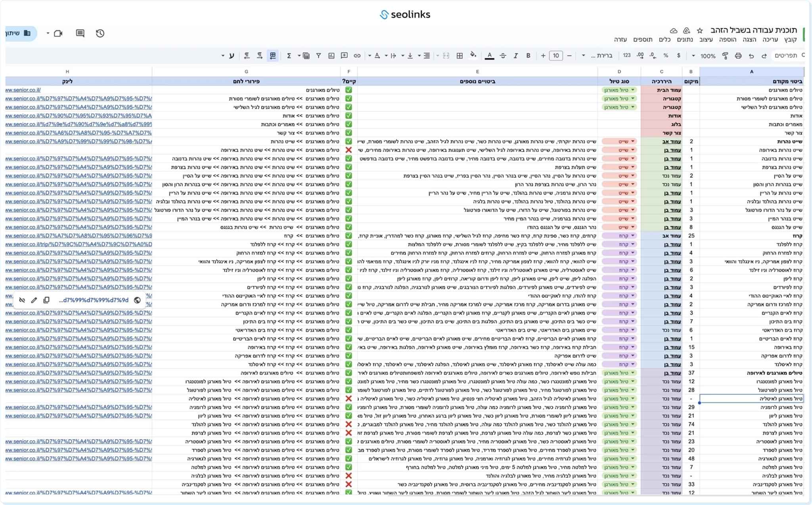Click the borders grid icon
The height and width of the screenshot is (505, 812).
(460, 56)
